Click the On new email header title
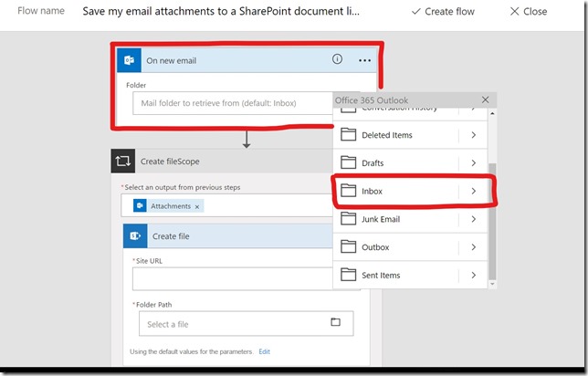This screenshot has width=588, height=376. coord(172,61)
